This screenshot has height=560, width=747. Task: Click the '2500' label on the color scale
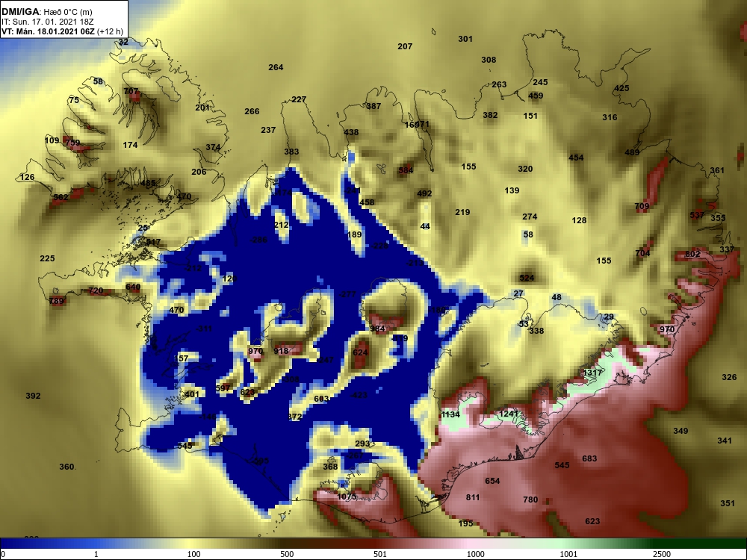click(662, 554)
